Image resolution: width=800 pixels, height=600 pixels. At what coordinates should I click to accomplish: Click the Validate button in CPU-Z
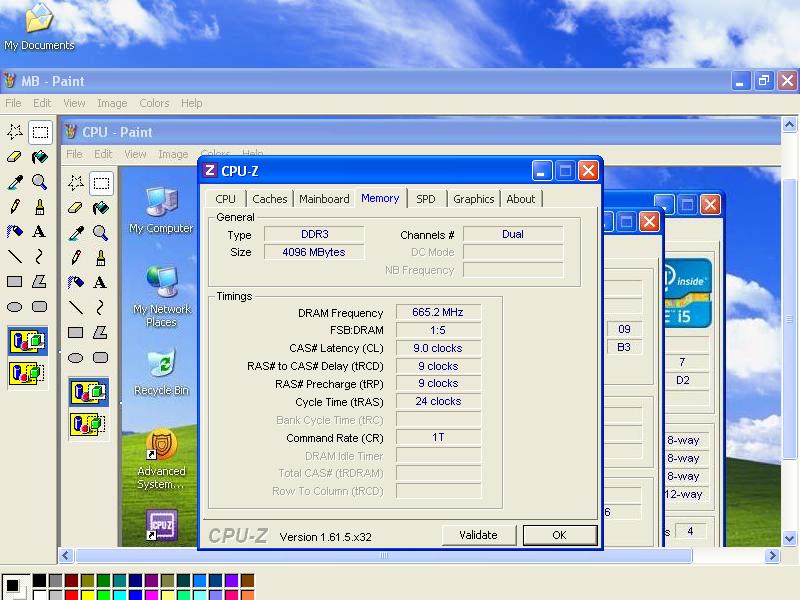point(478,535)
